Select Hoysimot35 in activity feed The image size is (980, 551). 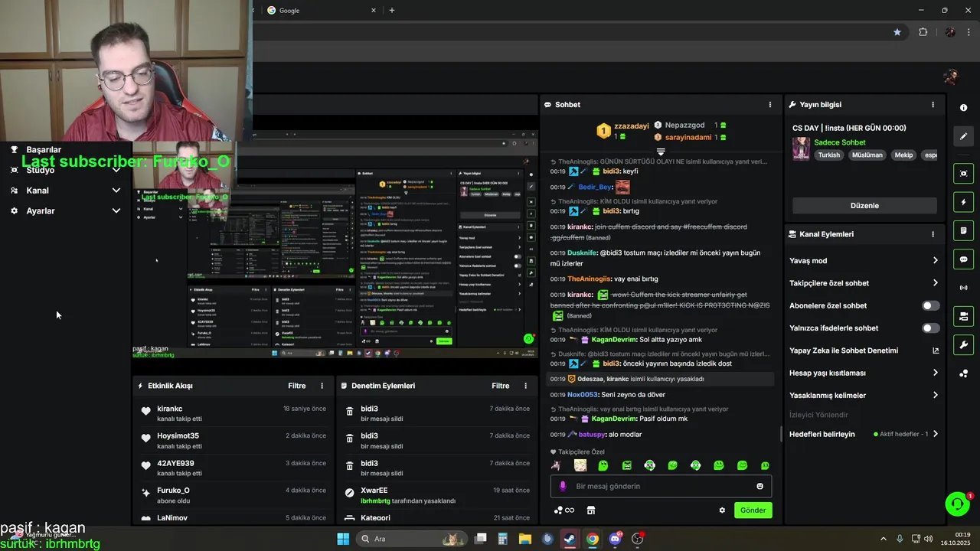coord(233,440)
